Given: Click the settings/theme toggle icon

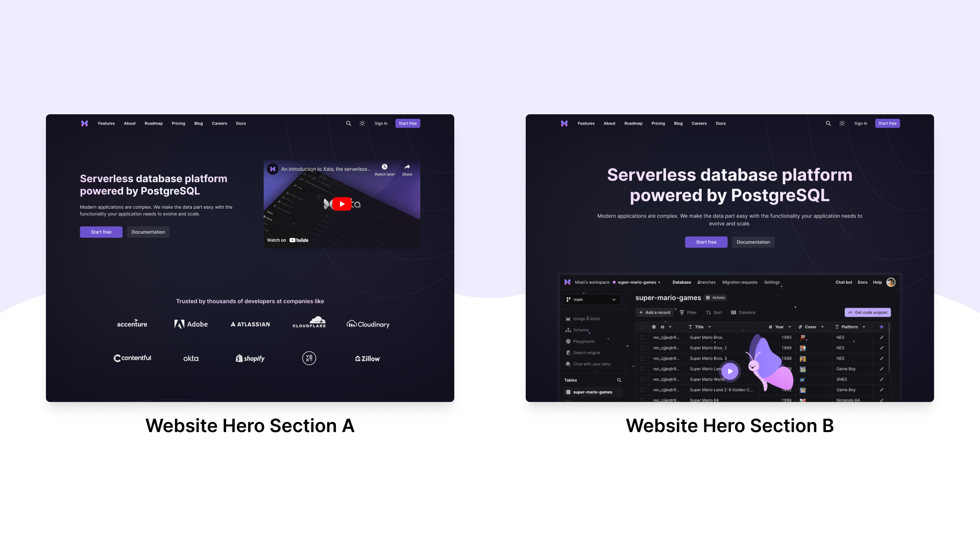Looking at the screenshot, I should pos(362,123).
